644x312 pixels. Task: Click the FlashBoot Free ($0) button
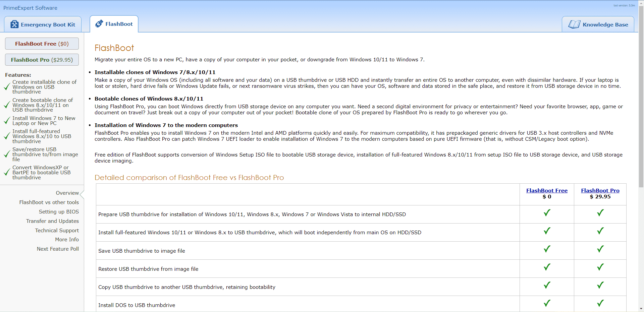coord(42,44)
